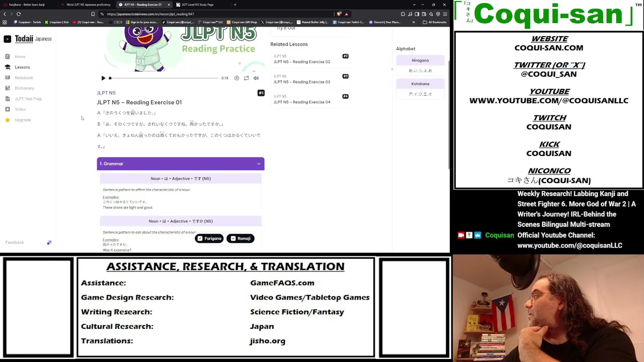Click the JLPT Test Prep icon

tap(8, 99)
